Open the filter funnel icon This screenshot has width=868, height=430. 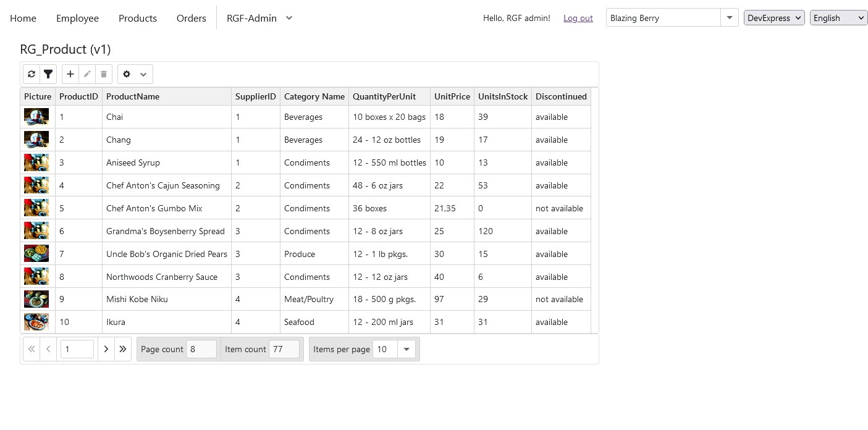[48, 74]
